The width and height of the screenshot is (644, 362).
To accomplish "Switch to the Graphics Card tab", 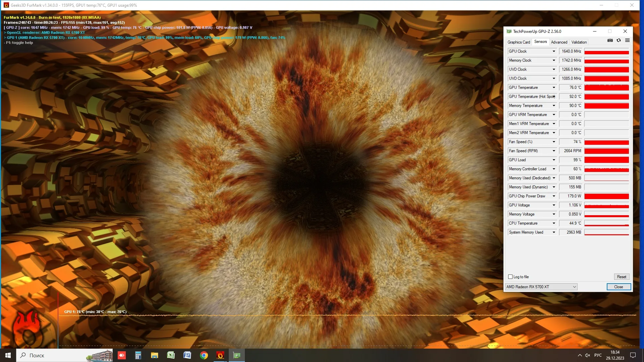I will click(519, 42).
